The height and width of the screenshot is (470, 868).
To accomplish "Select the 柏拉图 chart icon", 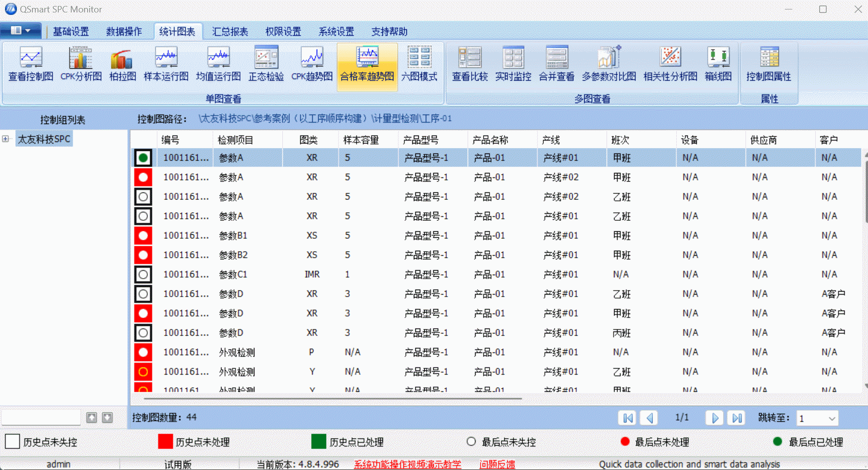I will (x=121, y=64).
